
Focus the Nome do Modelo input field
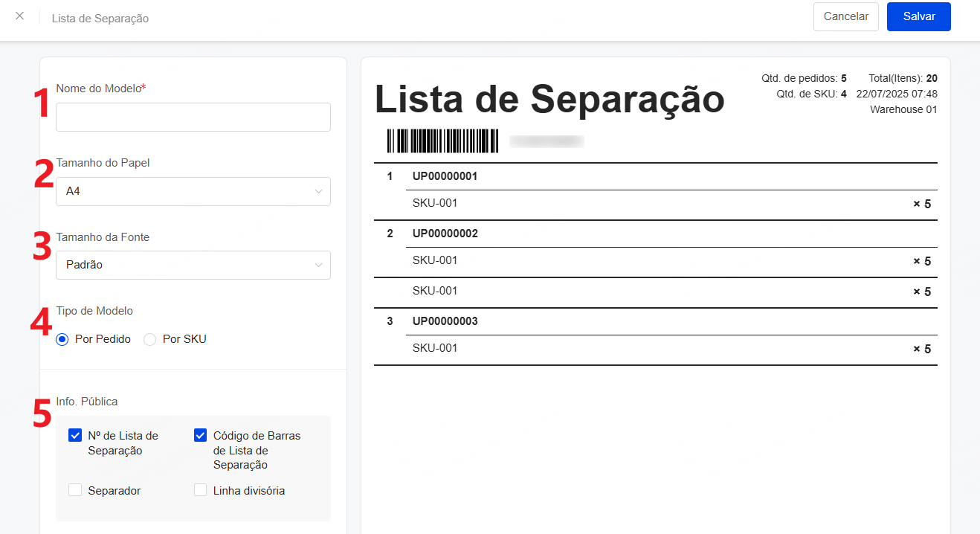pyautogui.click(x=193, y=117)
